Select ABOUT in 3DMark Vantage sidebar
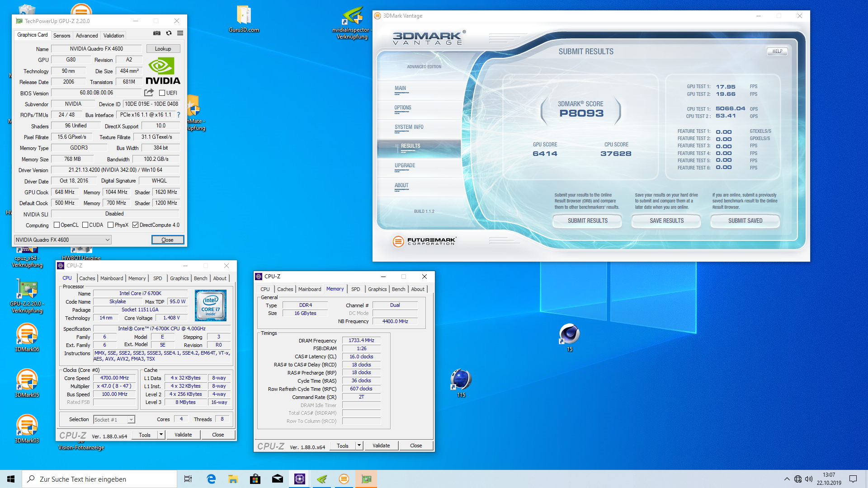Screen dimensions: 868x488 pos(401,186)
